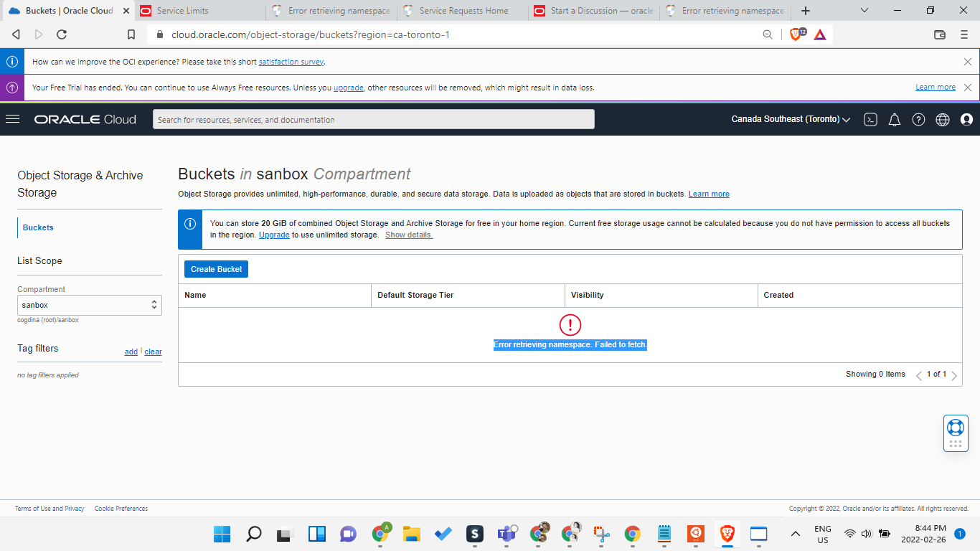Open Windows Start menu on taskbar
The image size is (980, 551).
[222, 534]
